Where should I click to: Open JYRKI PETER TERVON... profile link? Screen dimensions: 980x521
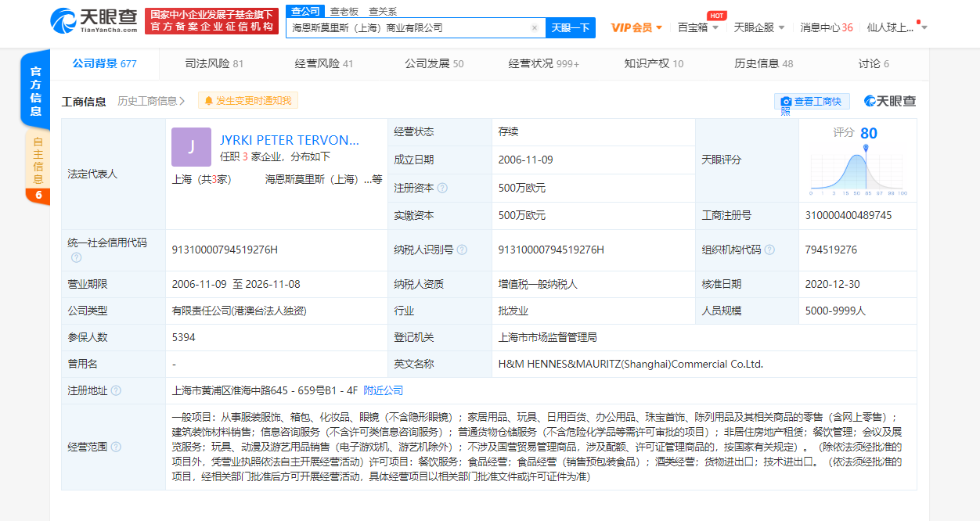(290, 140)
